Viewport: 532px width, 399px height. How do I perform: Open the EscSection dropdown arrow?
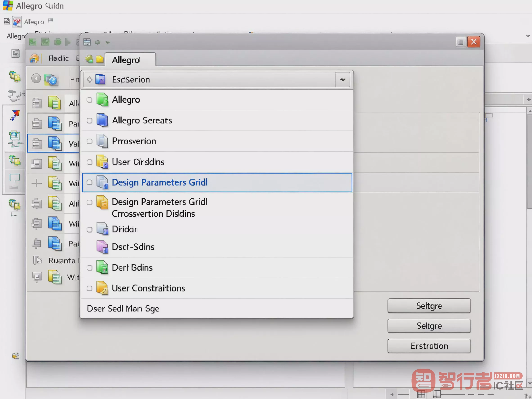pyautogui.click(x=343, y=80)
